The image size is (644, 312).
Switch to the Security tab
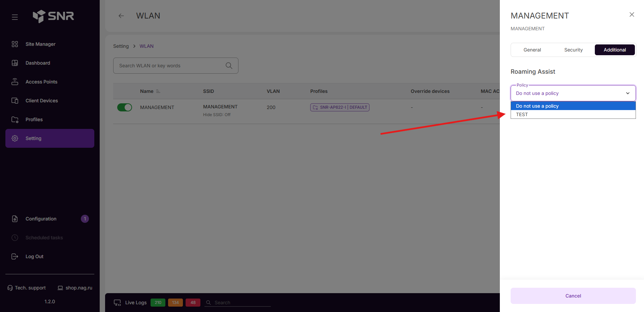click(x=573, y=50)
